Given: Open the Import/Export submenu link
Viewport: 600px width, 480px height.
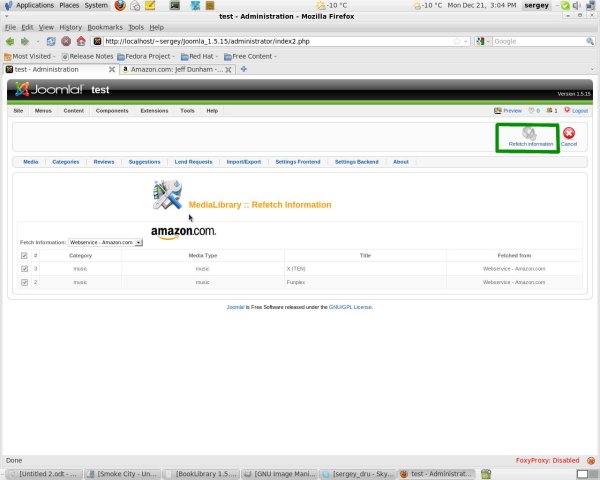Looking at the screenshot, I should 244,162.
